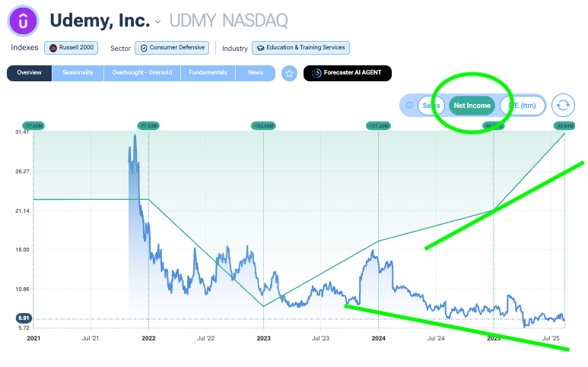
Task: Switch to the Seasonality tab
Action: tap(78, 73)
